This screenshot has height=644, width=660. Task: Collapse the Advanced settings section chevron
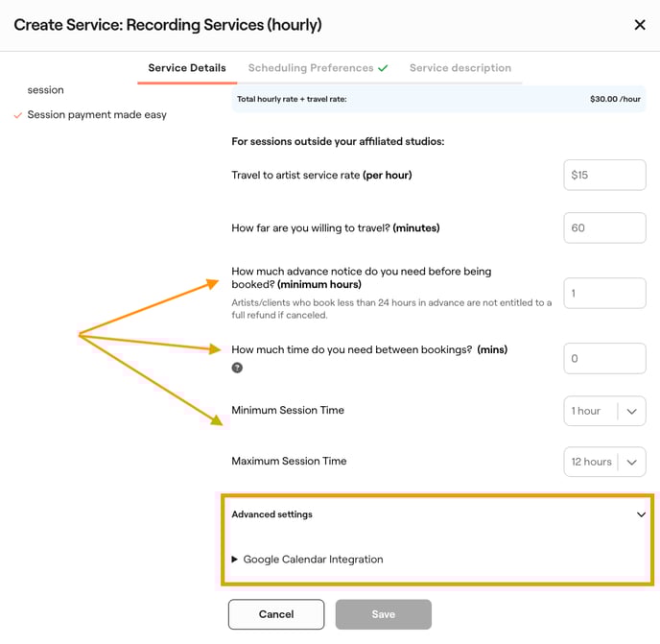coord(641,514)
